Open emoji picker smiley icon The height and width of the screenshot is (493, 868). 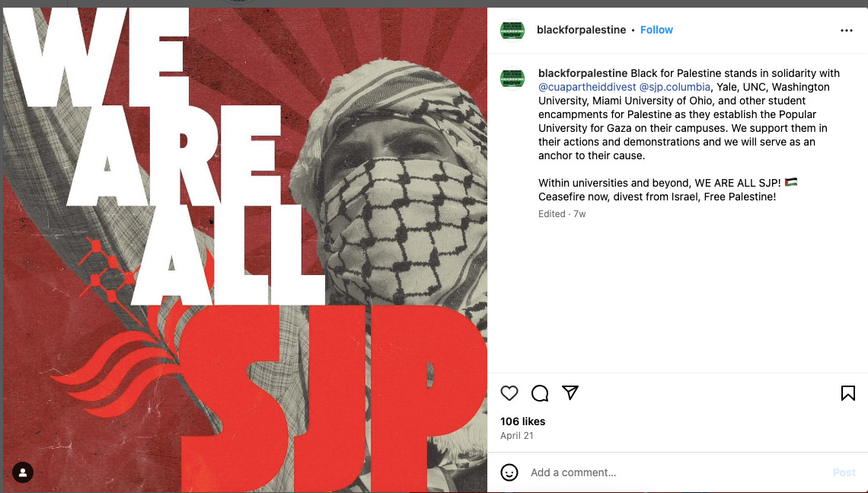point(509,472)
